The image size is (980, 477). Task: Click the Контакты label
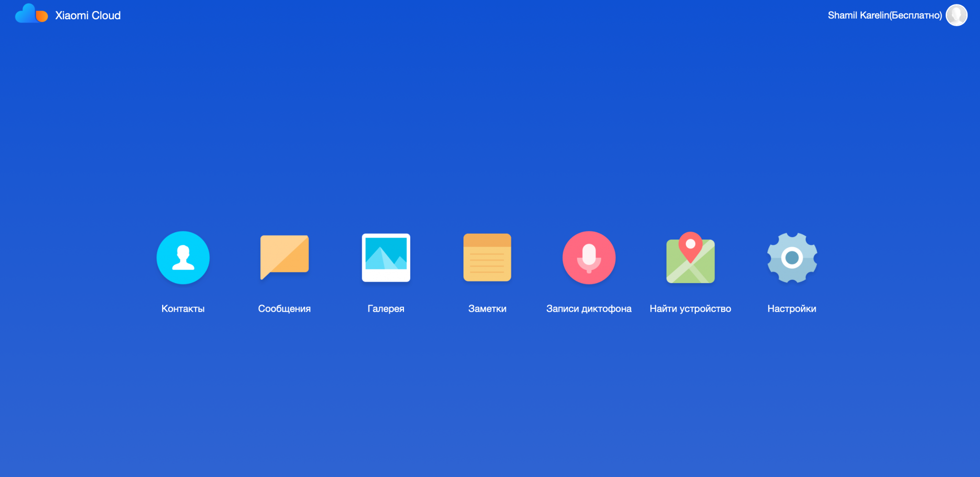coord(183,309)
